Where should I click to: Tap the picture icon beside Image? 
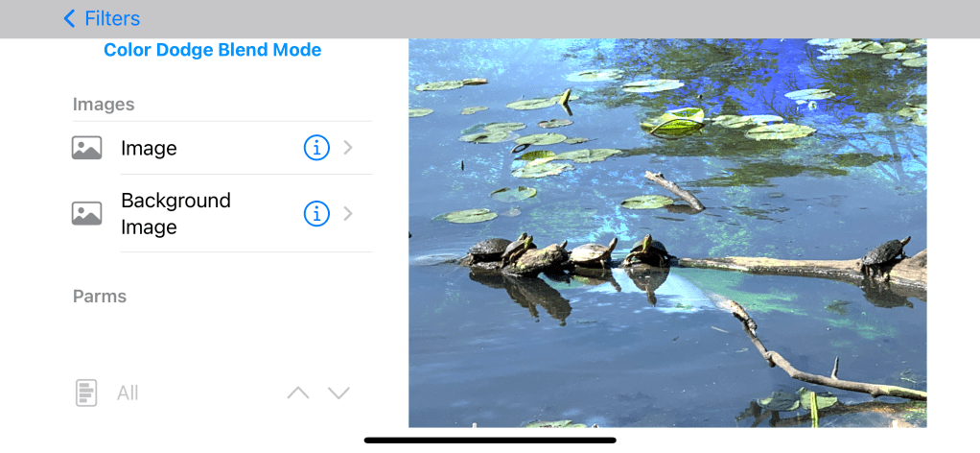[x=87, y=148]
